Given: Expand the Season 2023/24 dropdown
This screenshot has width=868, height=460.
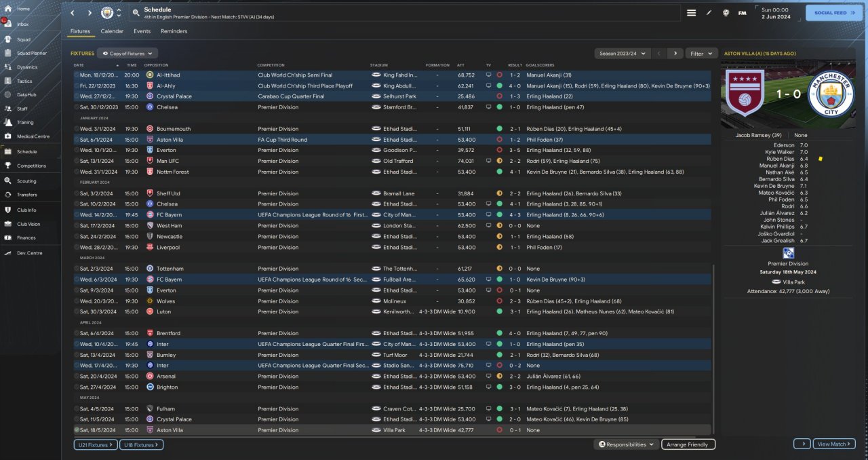Looking at the screenshot, I should point(622,53).
